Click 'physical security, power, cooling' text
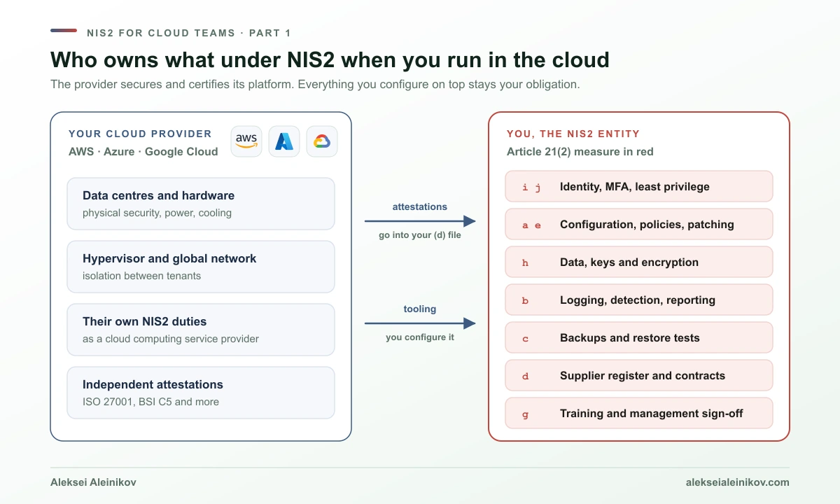The height and width of the screenshot is (504, 840). tap(157, 213)
